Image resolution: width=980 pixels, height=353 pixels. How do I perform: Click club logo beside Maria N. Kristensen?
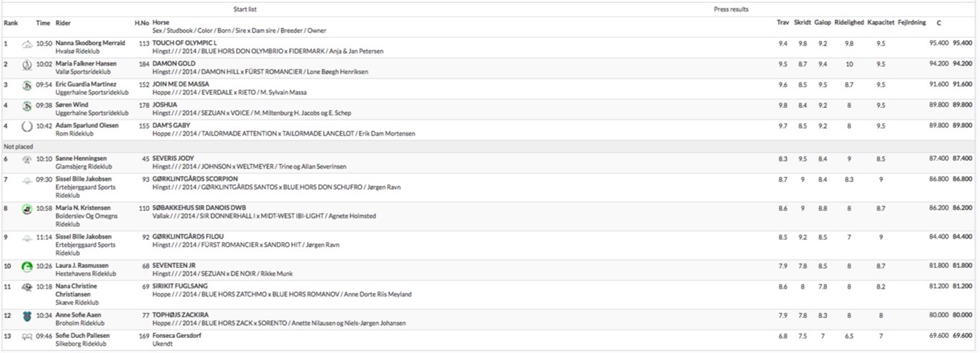(x=27, y=209)
